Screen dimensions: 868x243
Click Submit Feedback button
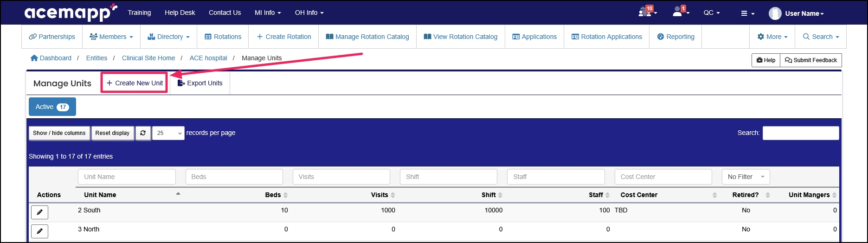tap(811, 60)
